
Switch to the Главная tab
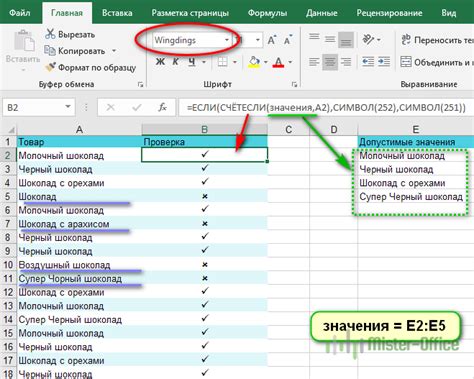[67, 13]
